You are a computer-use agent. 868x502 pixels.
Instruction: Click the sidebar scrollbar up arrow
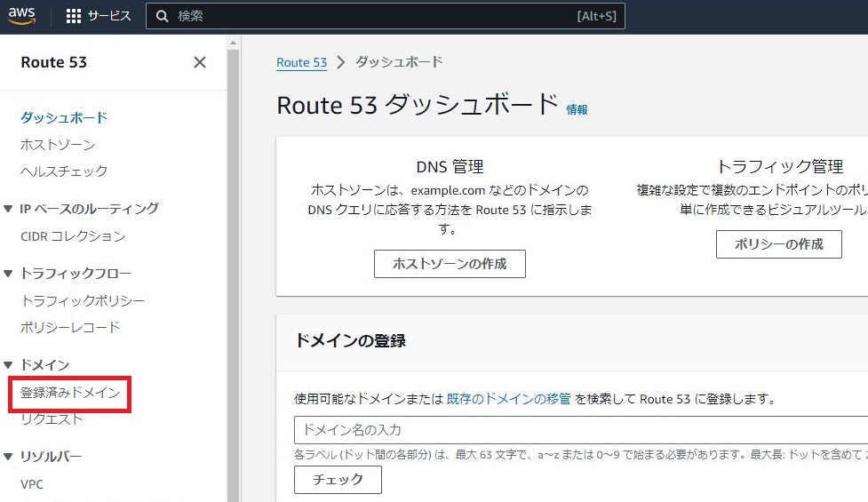tap(233, 43)
